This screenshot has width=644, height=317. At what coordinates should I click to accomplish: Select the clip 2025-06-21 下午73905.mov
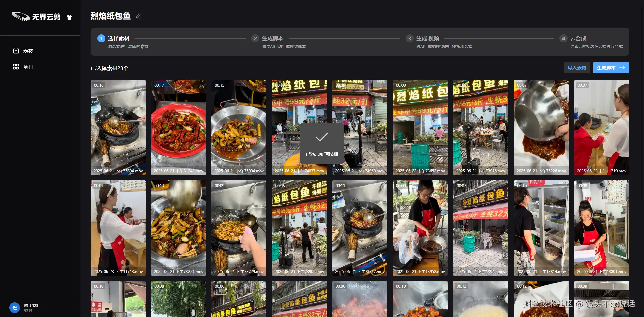coord(300,228)
